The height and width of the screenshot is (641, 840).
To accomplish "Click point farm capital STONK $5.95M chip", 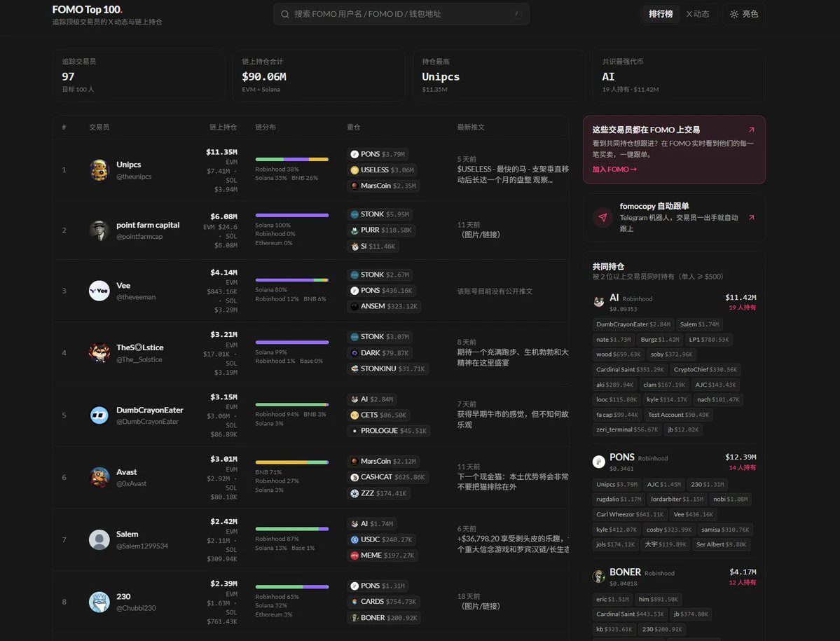I will coord(380,214).
